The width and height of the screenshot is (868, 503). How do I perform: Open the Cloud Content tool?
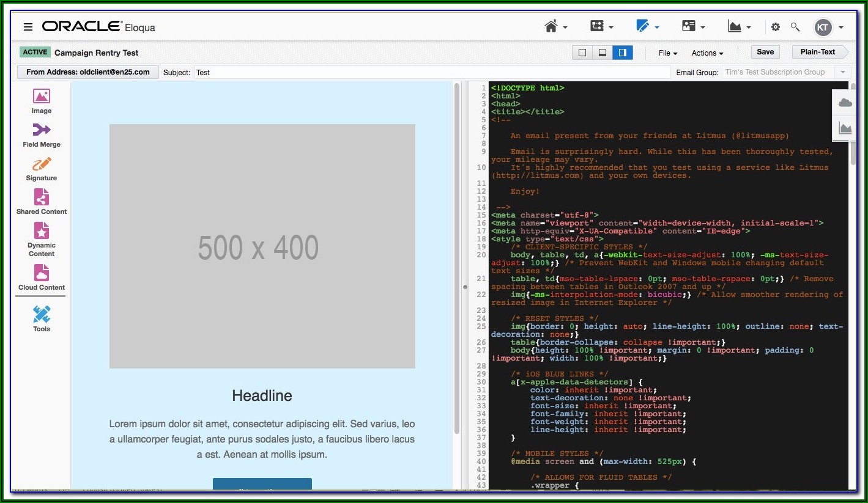[x=42, y=276]
